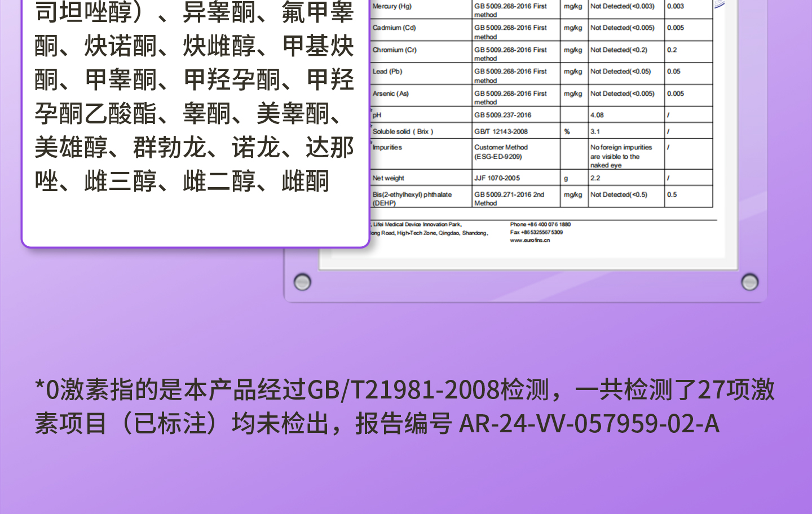Select the Bis(2-ethylhexyl) phthalate (DEHP) cell
Screen dimensions: 812x514
pos(412,198)
